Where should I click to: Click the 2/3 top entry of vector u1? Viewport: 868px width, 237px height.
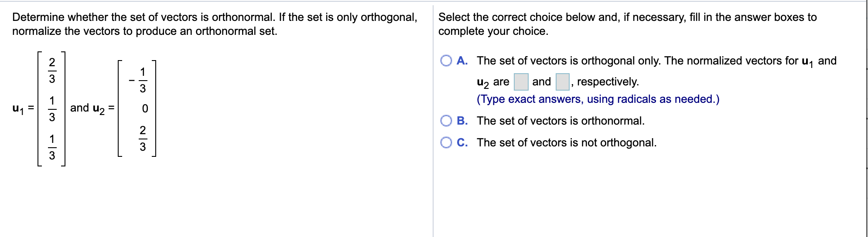pos(52,71)
